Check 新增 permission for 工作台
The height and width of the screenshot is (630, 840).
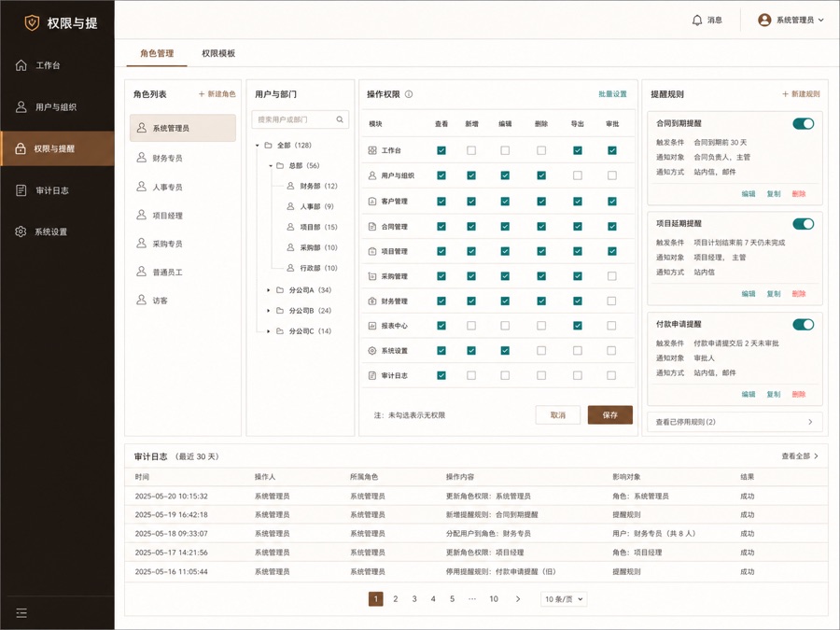tap(471, 150)
